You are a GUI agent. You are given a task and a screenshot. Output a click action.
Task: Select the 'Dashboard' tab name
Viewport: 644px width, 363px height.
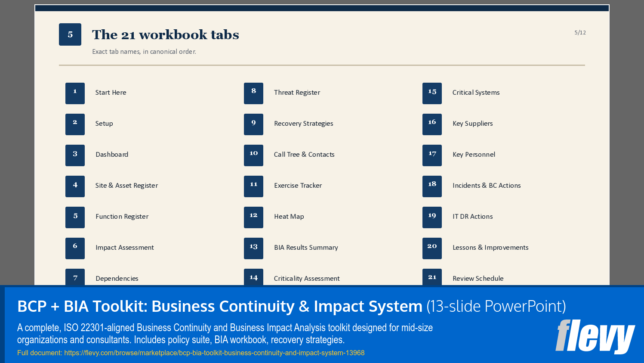[x=112, y=155]
